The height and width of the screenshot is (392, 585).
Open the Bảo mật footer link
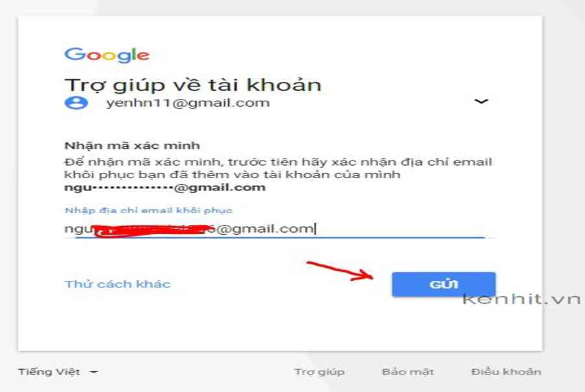point(408,372)
